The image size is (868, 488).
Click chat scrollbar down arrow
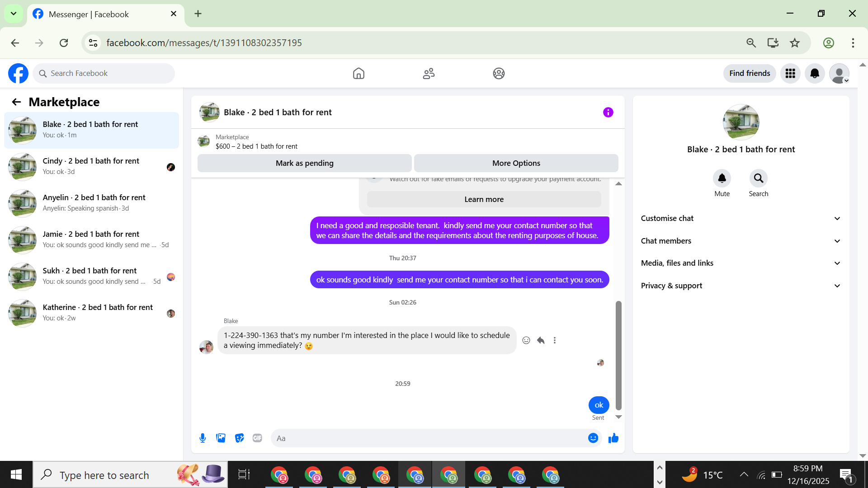tap(618, 417)
